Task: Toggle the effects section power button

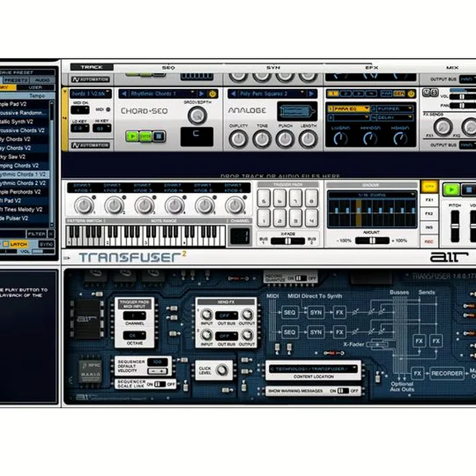Action: click(x=411, y=94)
